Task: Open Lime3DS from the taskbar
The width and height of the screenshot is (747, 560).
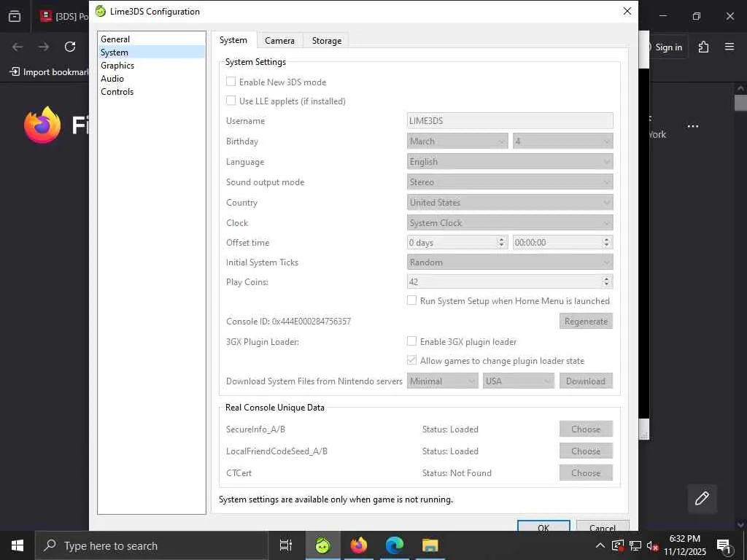Action: [x=322, y=545]
